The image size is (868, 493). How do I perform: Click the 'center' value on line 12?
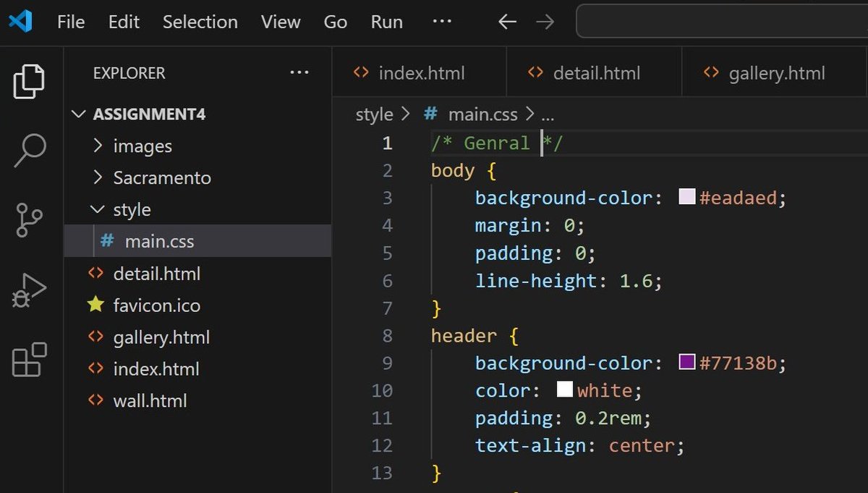pos(641,445)
